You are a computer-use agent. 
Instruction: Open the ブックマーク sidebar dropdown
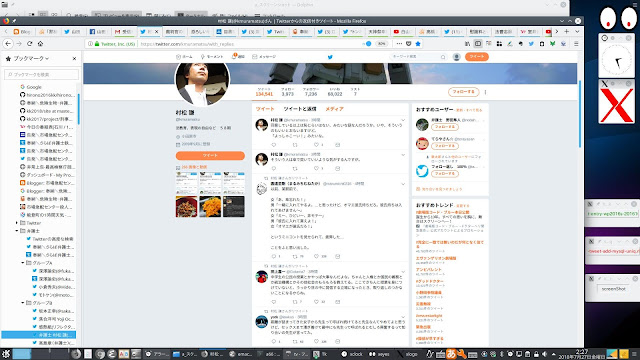pyautogui.click(x=31, y=59)
